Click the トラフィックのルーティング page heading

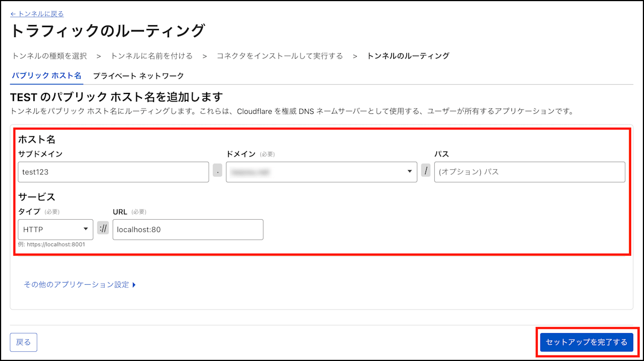108,31
